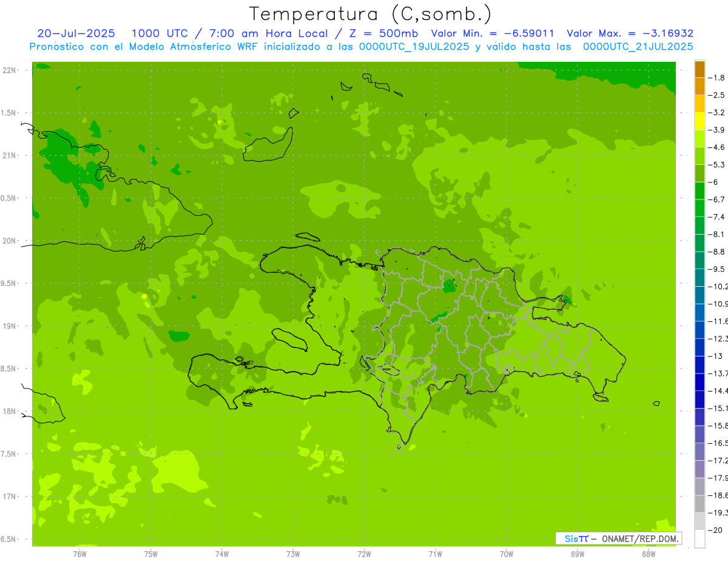Image resolution: width=728 pixels, height=562 pixels.
Task: Click the "-6.7" colorbar value
Action: (716, 199)
